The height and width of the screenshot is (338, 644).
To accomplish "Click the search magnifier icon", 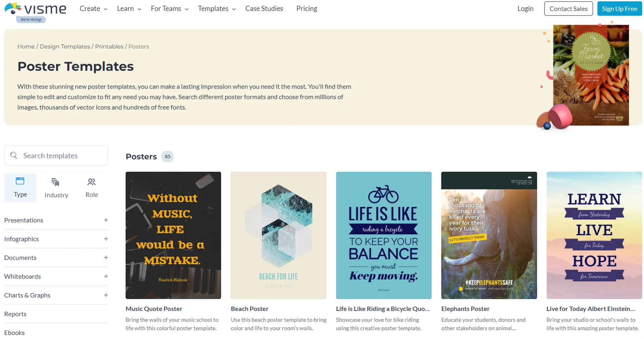I will tap(14, 156).
